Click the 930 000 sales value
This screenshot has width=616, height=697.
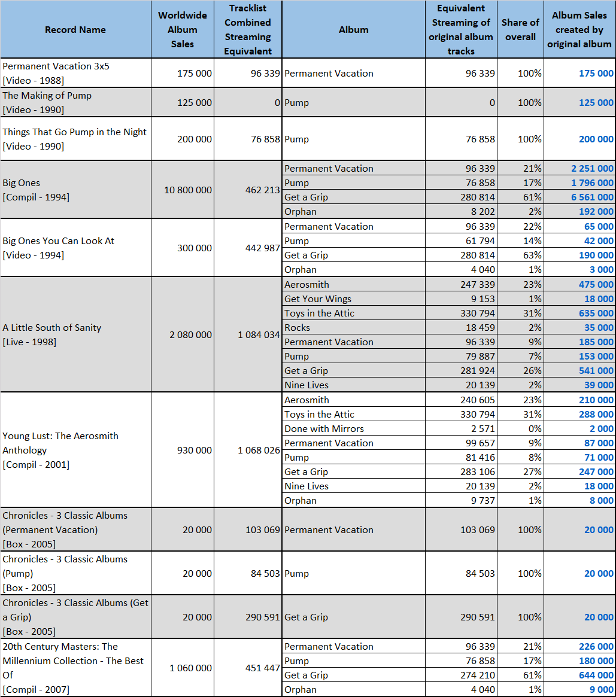(x=195, y=451)
